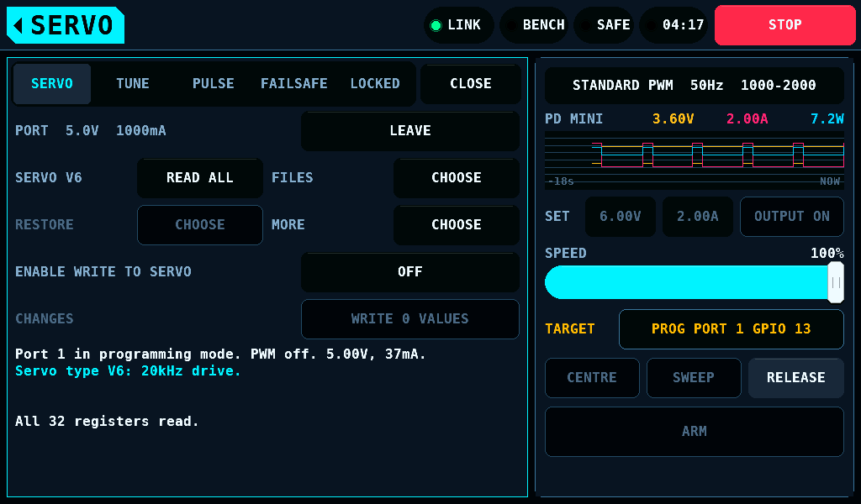The width and height of the screenshot is (861, 504).
Task: Click the 'PORT 5.0V 1000mA' label
Action: tap(91, 131)
